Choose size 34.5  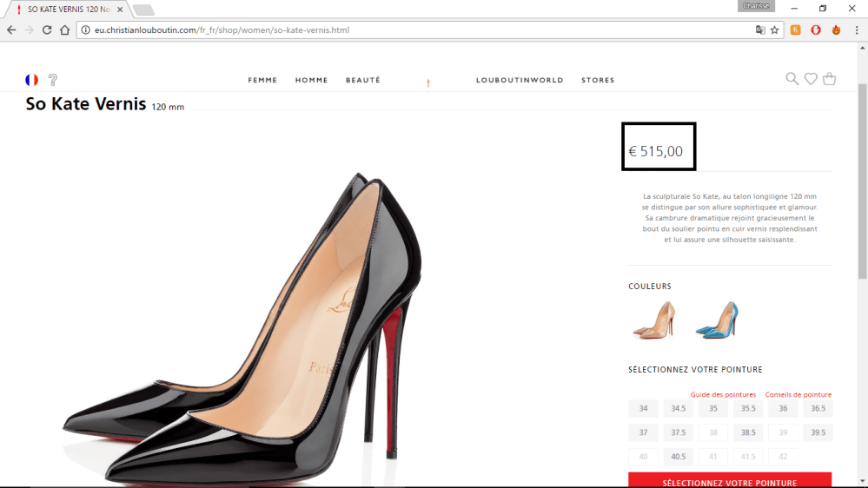point(678,408)
